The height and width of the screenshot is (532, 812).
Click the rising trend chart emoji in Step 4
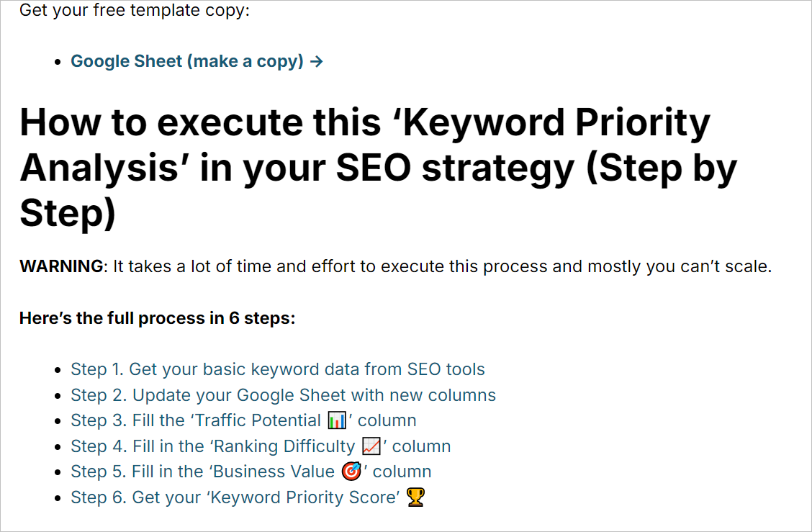pos(371,446)
